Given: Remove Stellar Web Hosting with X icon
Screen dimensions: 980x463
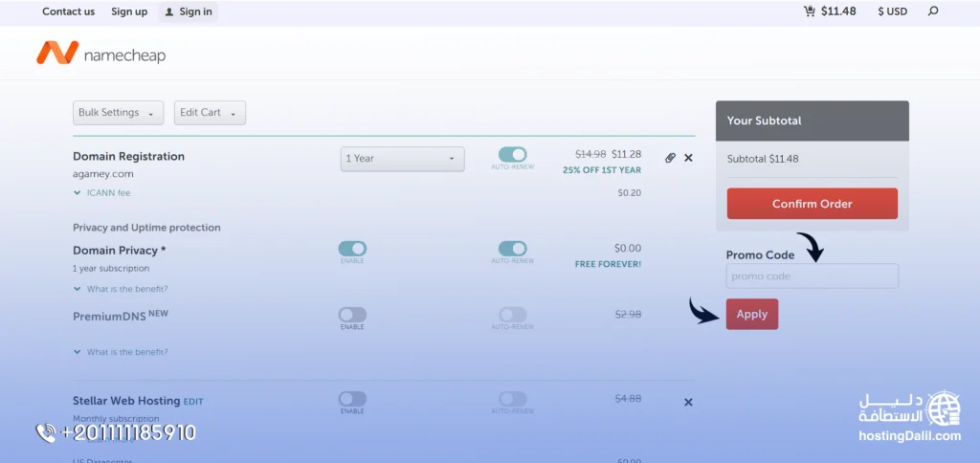Looking at the screenshot, I should 688,403.
